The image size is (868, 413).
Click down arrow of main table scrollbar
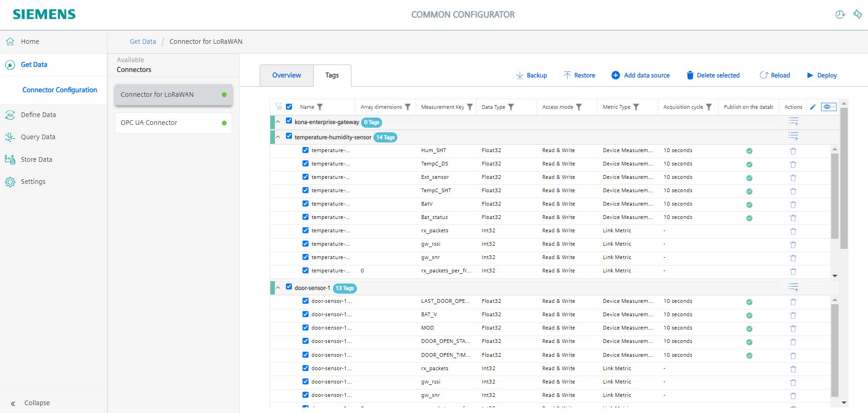pos(844,402)
